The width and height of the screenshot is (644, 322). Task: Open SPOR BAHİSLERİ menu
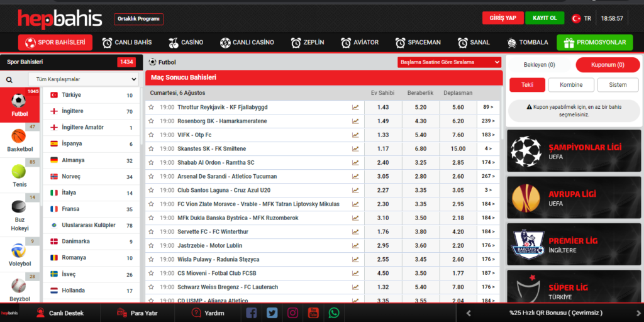click(x=55, y=42)
